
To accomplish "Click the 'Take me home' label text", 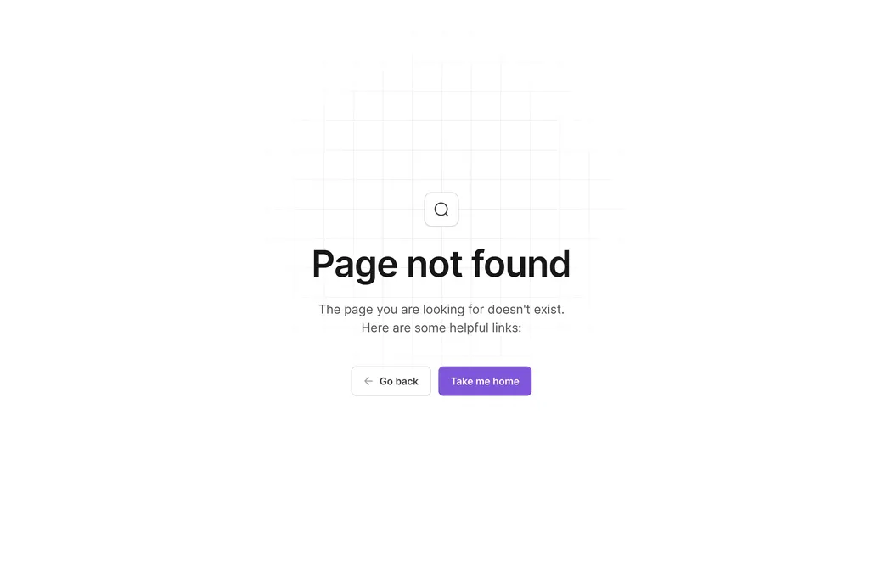I will pos(485,382).
